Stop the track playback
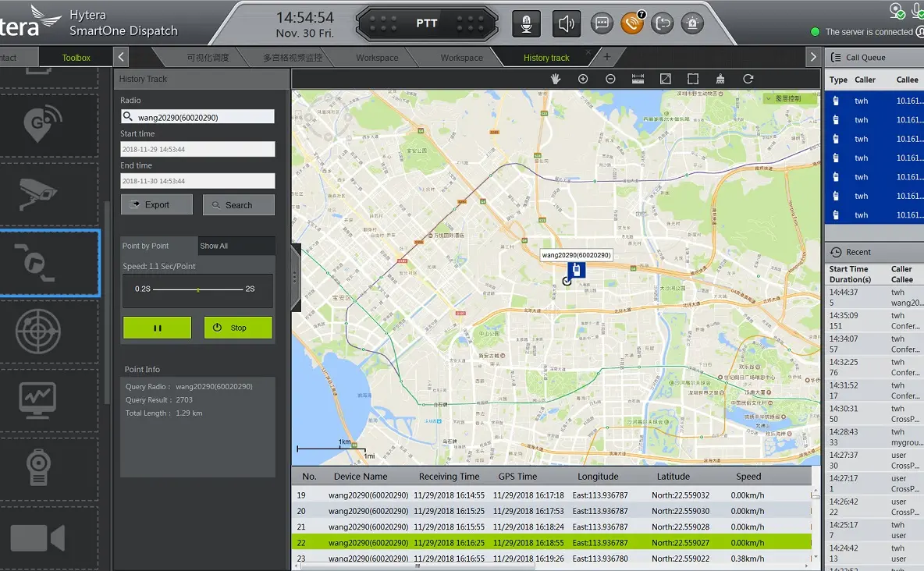 pos(238,328)
